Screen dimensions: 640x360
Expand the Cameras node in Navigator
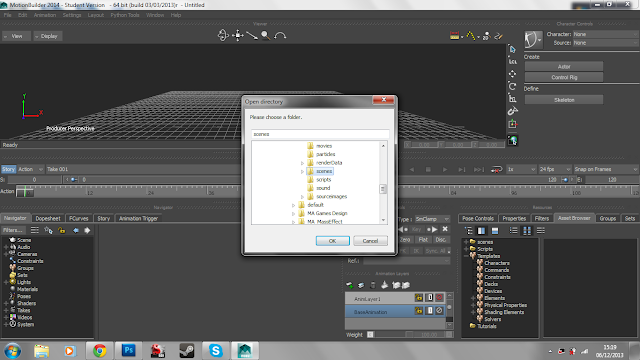(6, 254)
